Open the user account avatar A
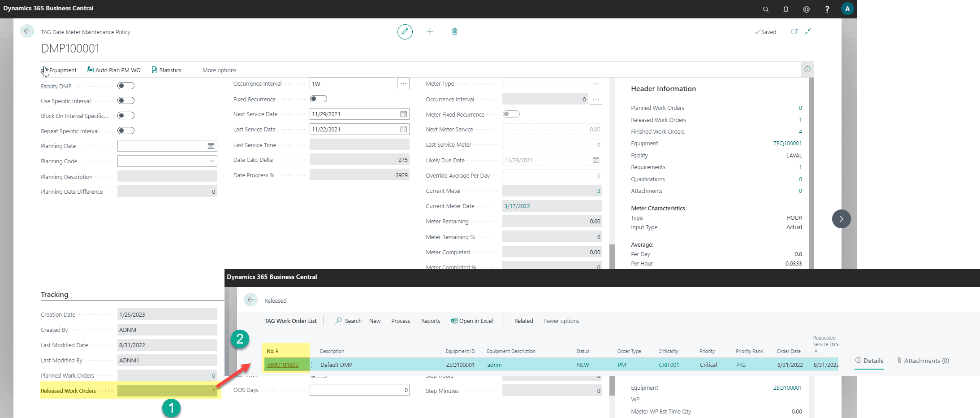 [847, 9]
